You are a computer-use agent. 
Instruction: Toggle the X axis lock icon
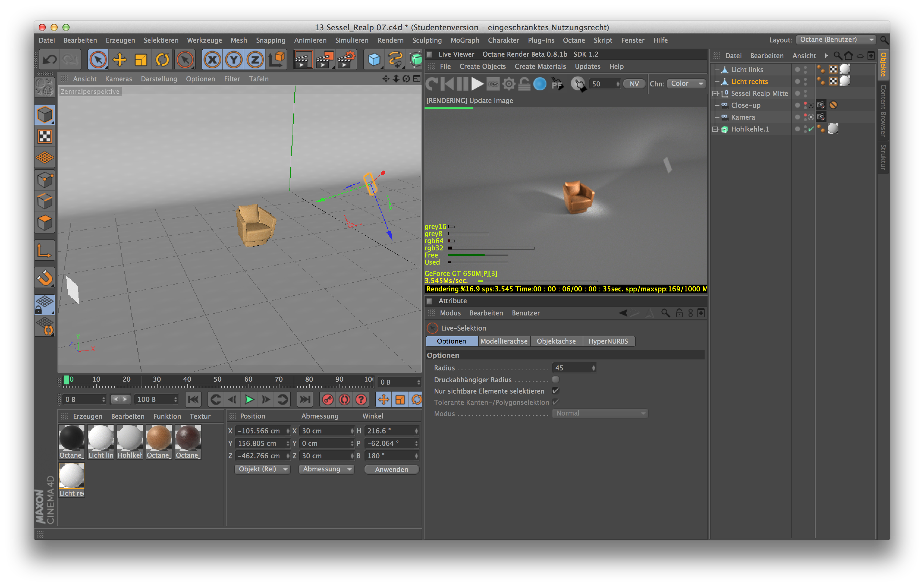click(x=212, y=60)
